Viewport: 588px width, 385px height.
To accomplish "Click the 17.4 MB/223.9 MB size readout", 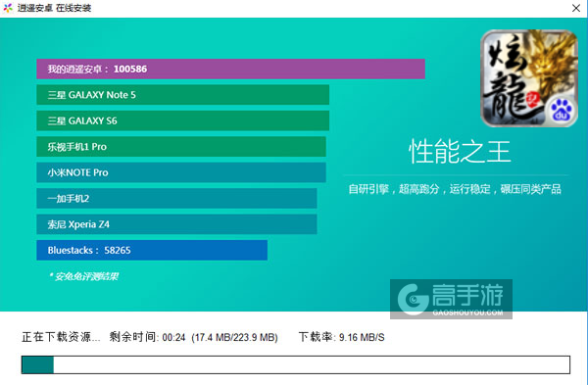I will tap(234, 337).
